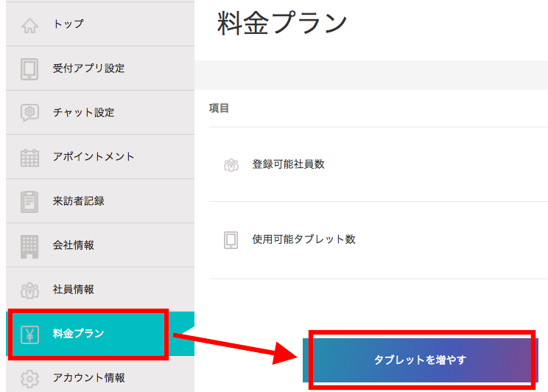Click the home icon beside トップ

coord(29,25)
